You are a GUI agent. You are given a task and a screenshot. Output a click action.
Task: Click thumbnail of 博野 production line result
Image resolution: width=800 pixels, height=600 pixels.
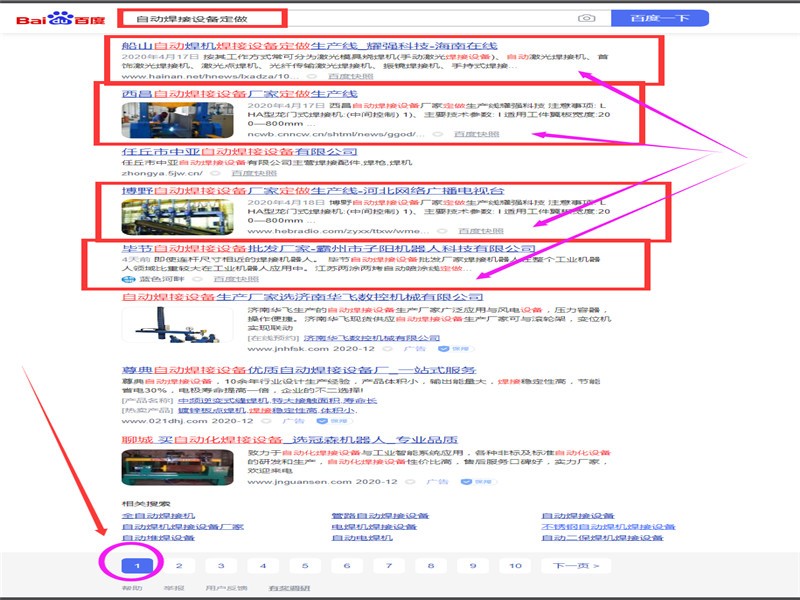point(178,217)
